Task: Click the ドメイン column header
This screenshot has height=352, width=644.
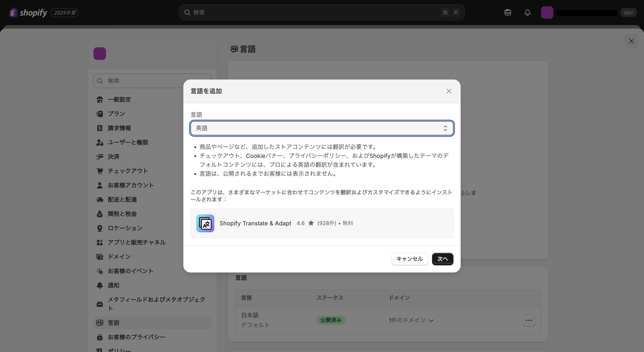Action: pyautogui.click(x=399, y=298)
